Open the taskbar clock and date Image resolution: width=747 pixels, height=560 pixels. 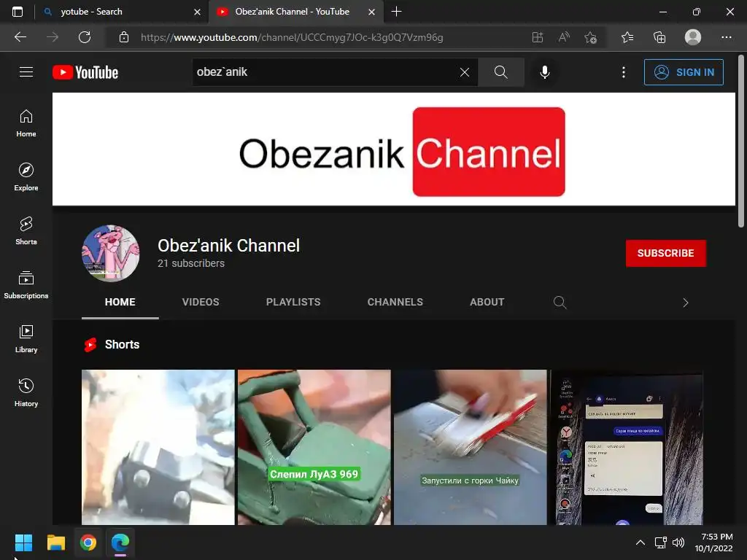point(715,542)
